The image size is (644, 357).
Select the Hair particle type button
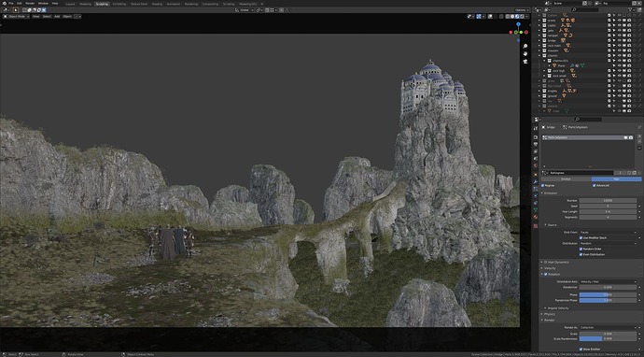coord(617,179)
